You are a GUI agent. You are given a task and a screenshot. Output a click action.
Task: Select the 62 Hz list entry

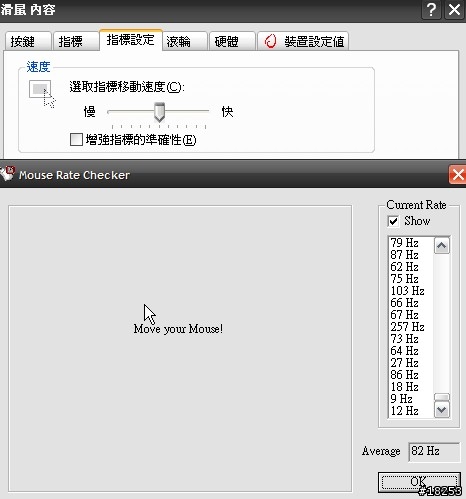[411, 267]
